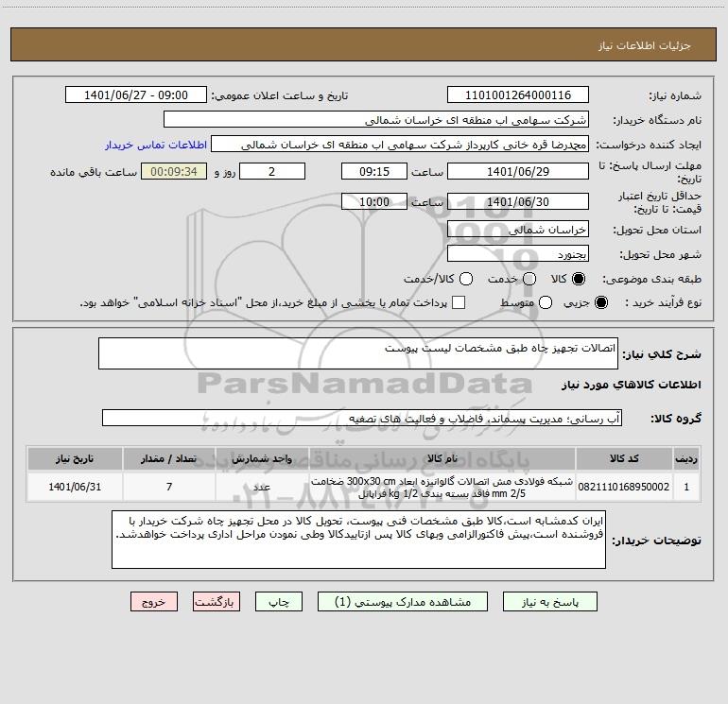Click the چاپ print button

tap(279, 602)
